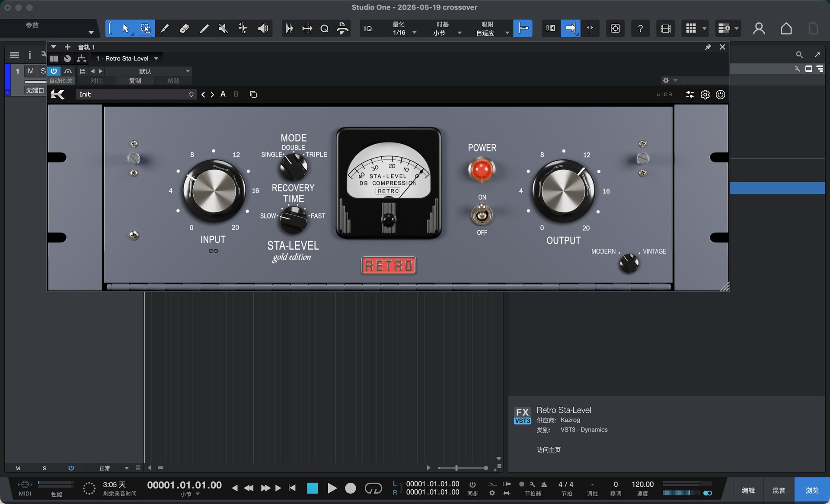Click the 对比 compare button

[x=96, y=81]
